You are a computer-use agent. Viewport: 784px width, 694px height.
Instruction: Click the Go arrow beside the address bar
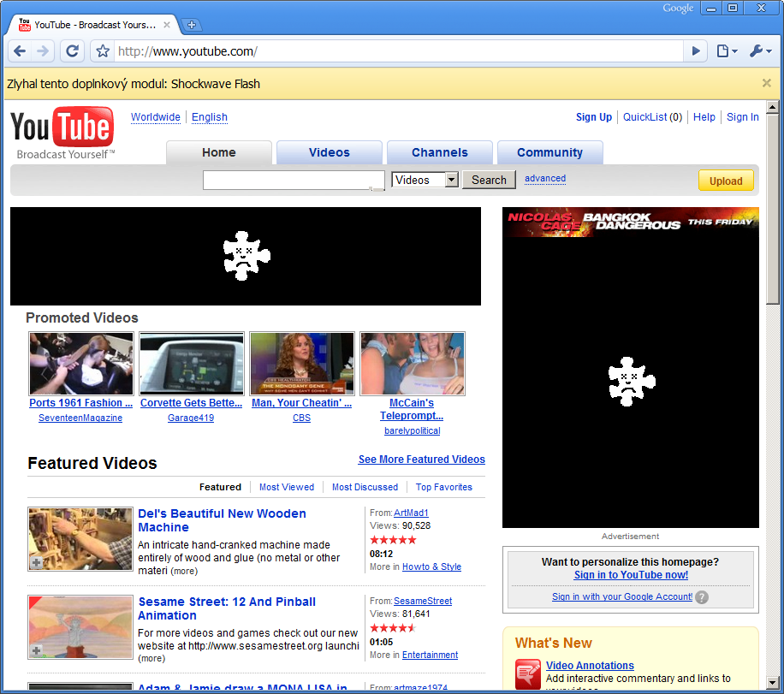(x=695, y=51)
